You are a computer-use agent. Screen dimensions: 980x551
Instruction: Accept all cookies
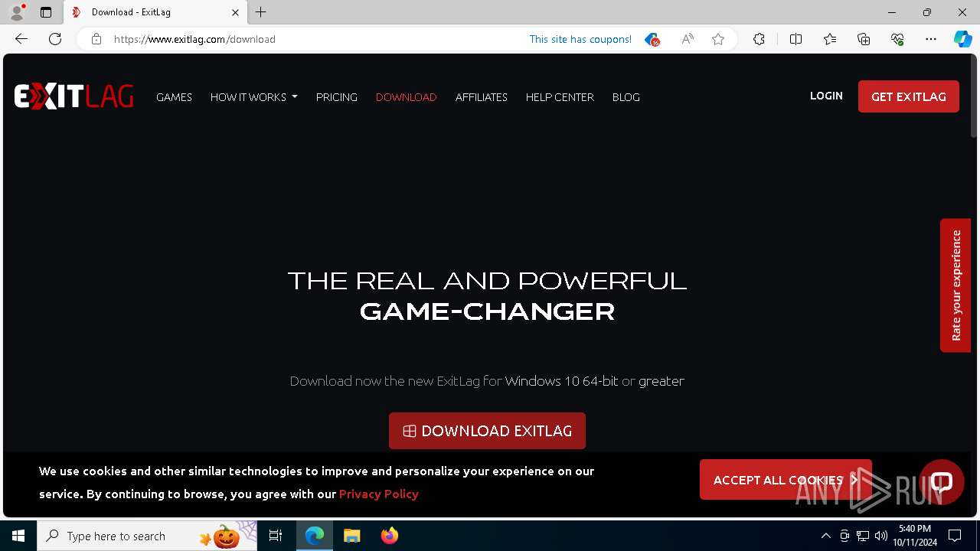(786, 480)
